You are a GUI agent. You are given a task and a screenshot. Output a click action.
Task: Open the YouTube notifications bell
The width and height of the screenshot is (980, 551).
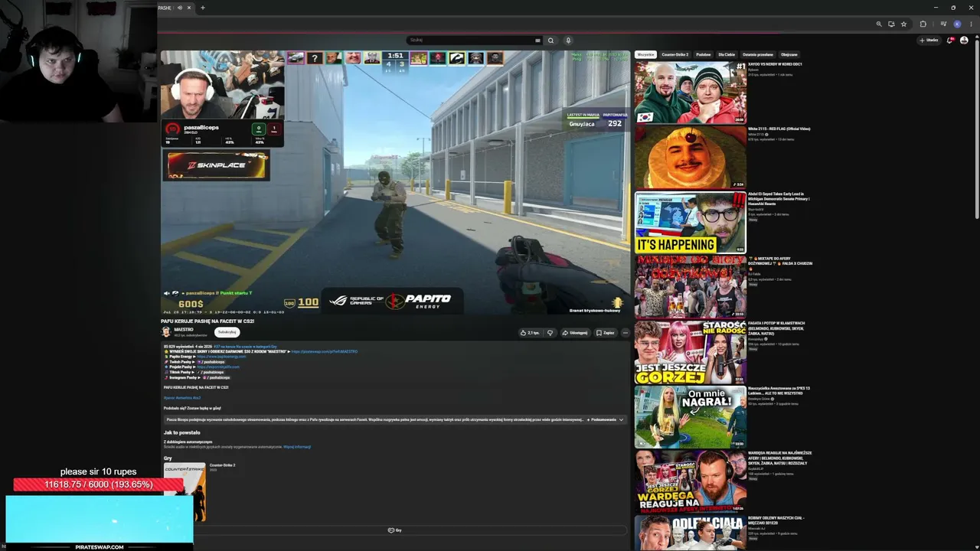click(950, 41)
